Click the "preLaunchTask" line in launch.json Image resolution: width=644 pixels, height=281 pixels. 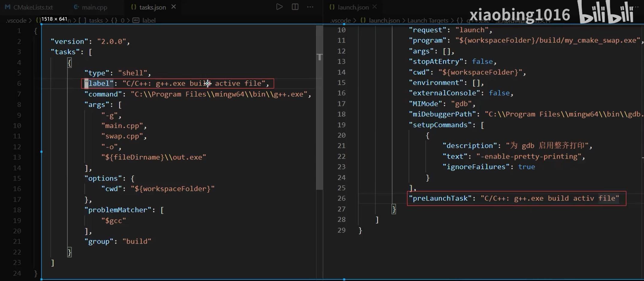click(x=514, y=198)
